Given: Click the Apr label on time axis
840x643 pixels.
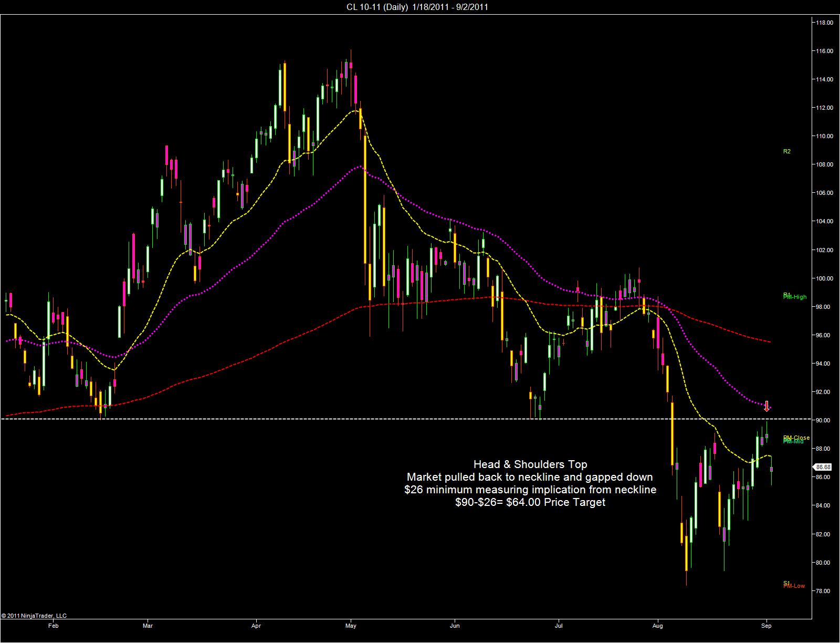Looking at the screenshot, I should (256, 626).
